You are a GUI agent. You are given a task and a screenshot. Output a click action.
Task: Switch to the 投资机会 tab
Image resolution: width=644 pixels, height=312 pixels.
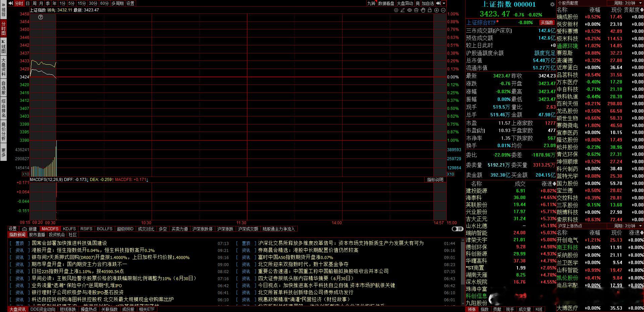[57, 235]
